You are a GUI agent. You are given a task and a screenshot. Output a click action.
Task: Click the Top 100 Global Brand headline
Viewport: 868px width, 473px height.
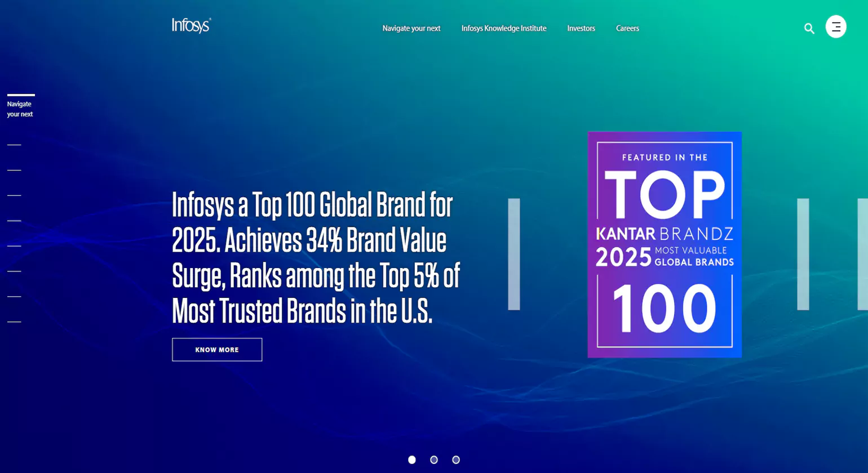coord(316,257)
